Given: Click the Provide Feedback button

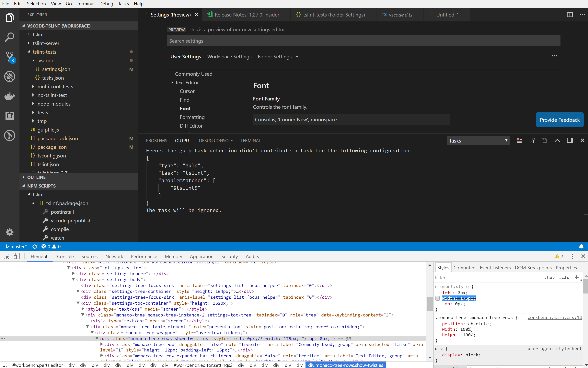Looking at the screenshot, I should (559, 120).
